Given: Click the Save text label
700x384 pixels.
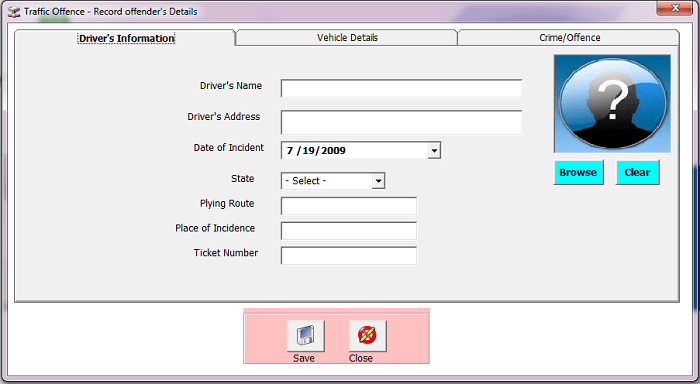Looking at the screenshot, I should tap(304, 358).
